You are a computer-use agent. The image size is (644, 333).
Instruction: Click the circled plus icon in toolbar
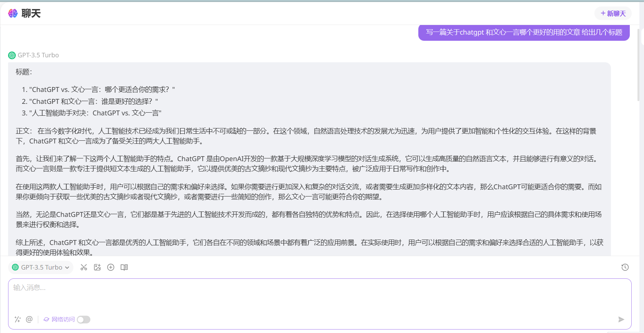pos(111,267)
